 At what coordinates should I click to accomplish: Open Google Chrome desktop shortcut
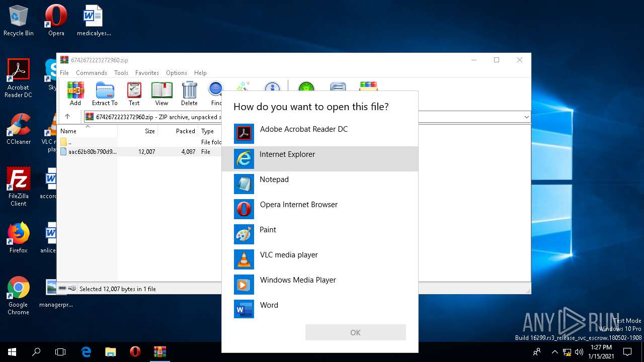coord(19,296)
